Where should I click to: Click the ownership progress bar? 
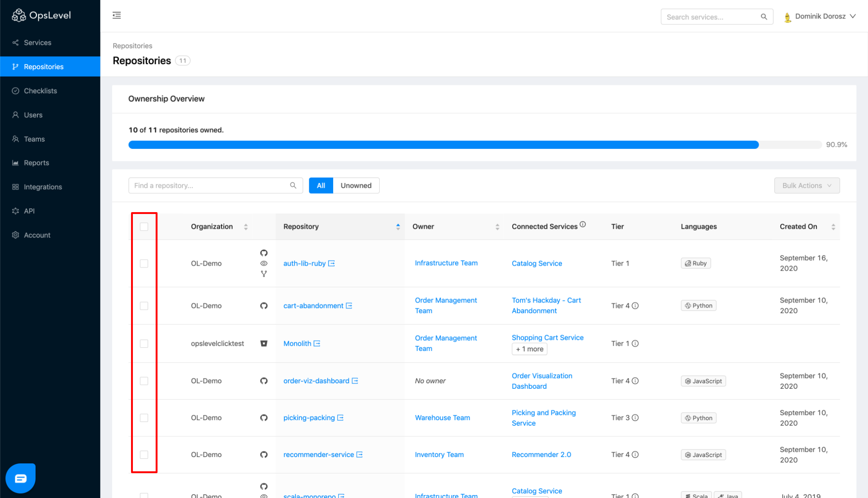pos(475,145)
